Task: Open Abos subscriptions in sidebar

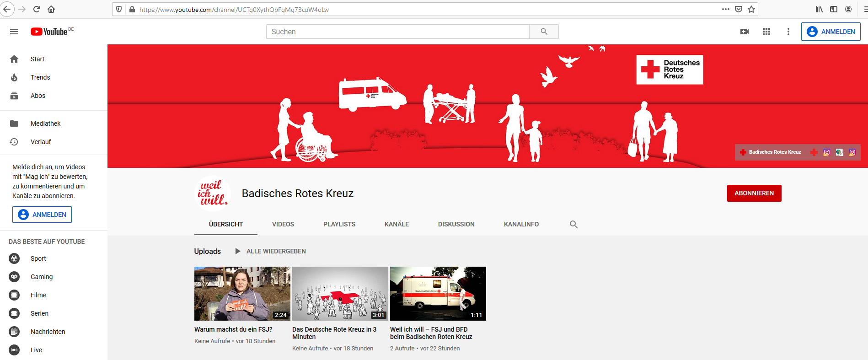Action: [x=54, y=96]
